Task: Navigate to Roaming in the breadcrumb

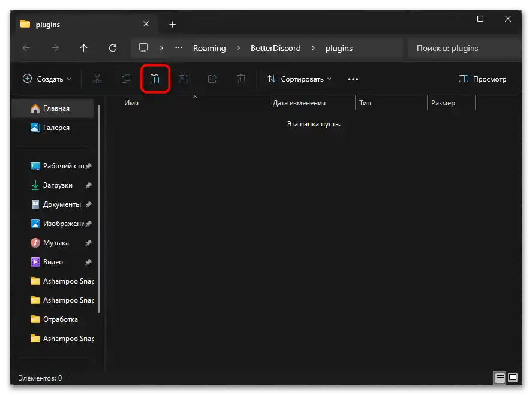Action: [x=209, y=48]
